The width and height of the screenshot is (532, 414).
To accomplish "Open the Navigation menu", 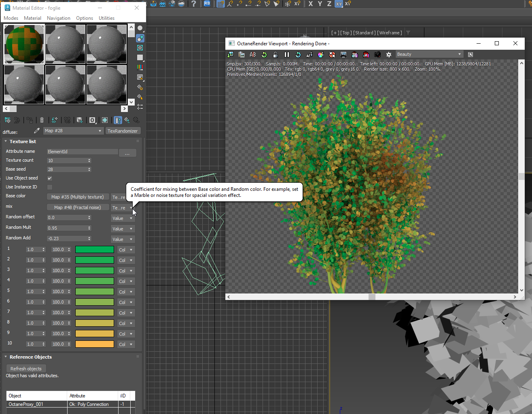I will pos(58,18).
